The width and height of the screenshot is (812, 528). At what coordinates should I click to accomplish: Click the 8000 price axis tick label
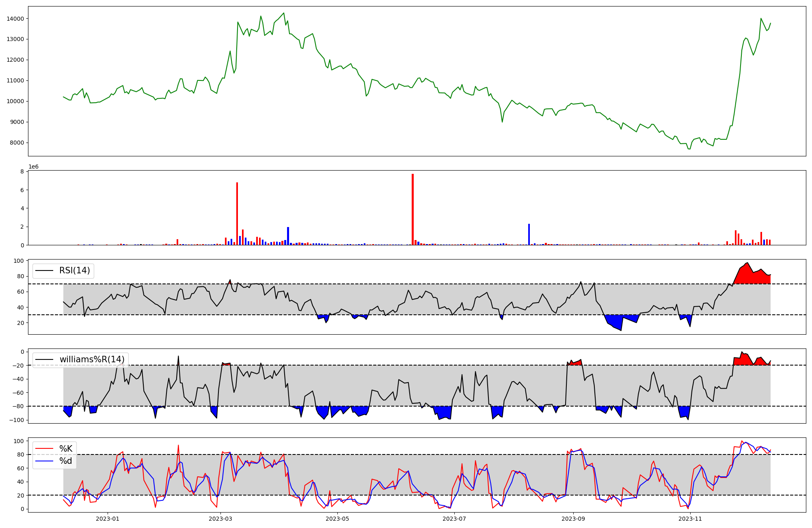click(17, 143)
